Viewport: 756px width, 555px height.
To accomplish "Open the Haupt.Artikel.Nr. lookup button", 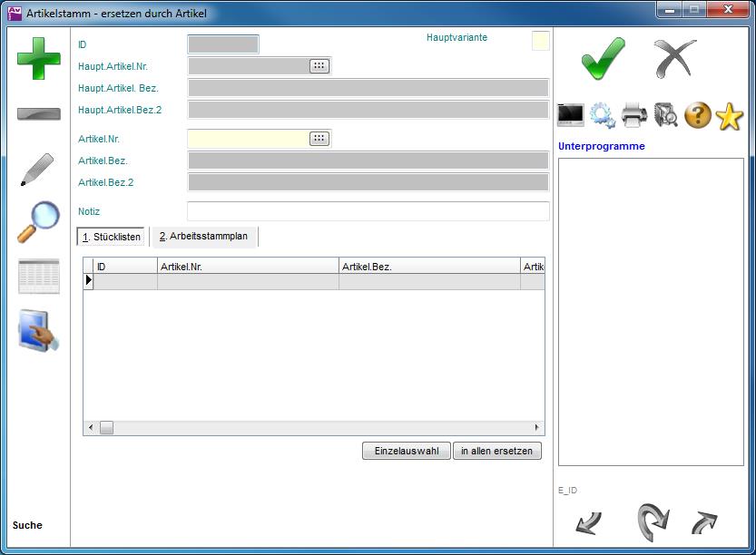I will [x=319, y=66].
